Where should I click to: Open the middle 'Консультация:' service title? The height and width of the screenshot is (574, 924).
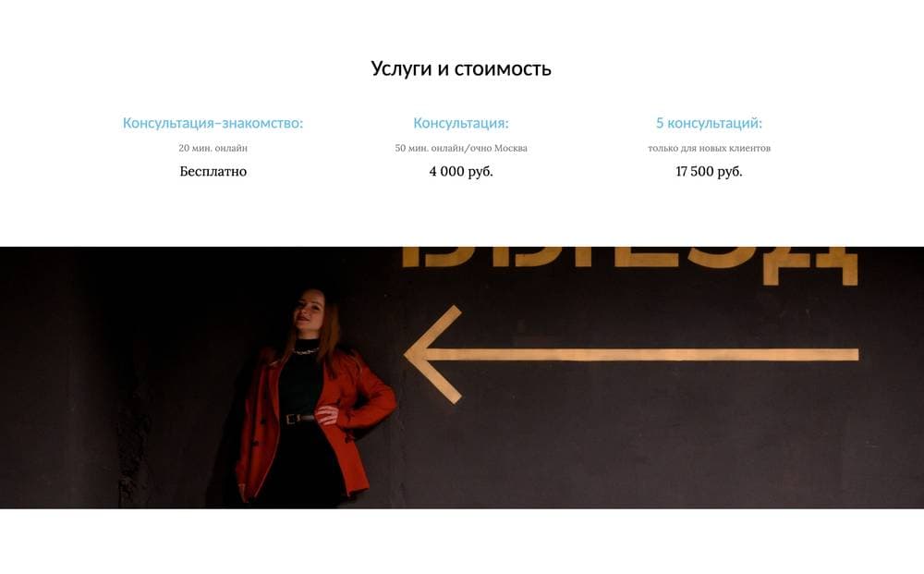click(x=461, y=123)
